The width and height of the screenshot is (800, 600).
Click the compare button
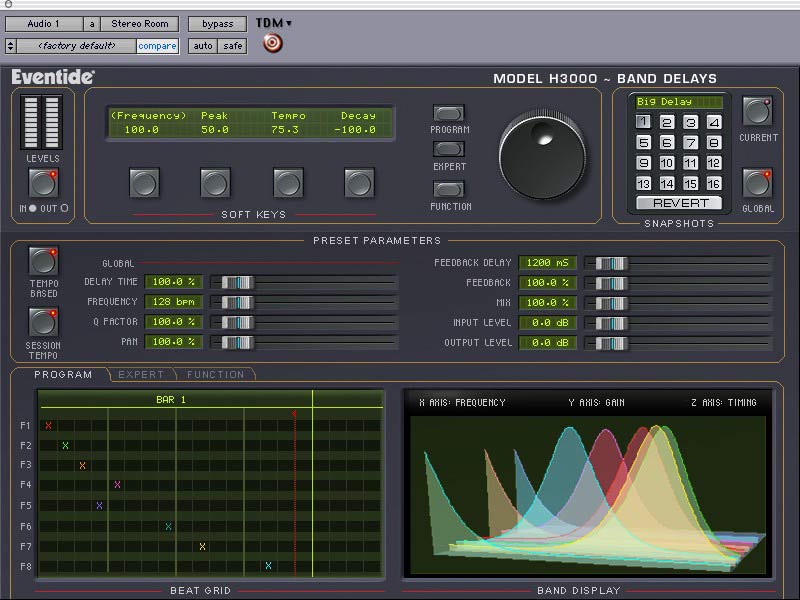click(x=157, y=46)
